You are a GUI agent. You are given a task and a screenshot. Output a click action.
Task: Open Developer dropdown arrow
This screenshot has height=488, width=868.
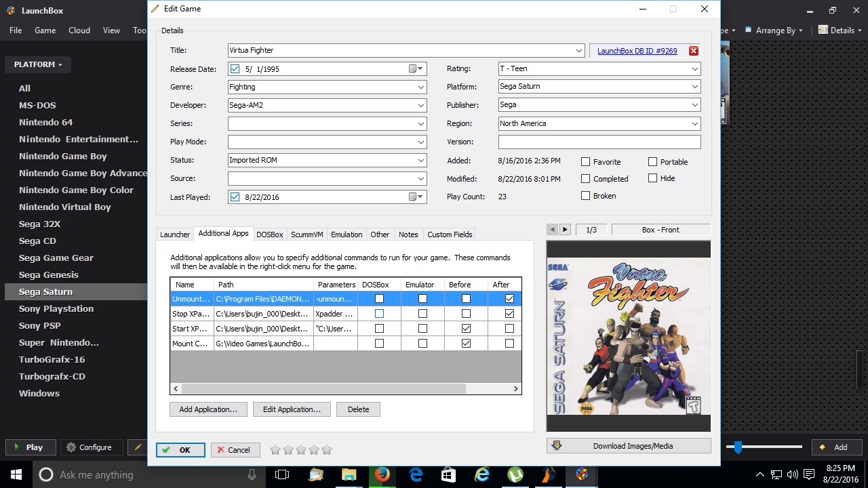click(421, 105)
